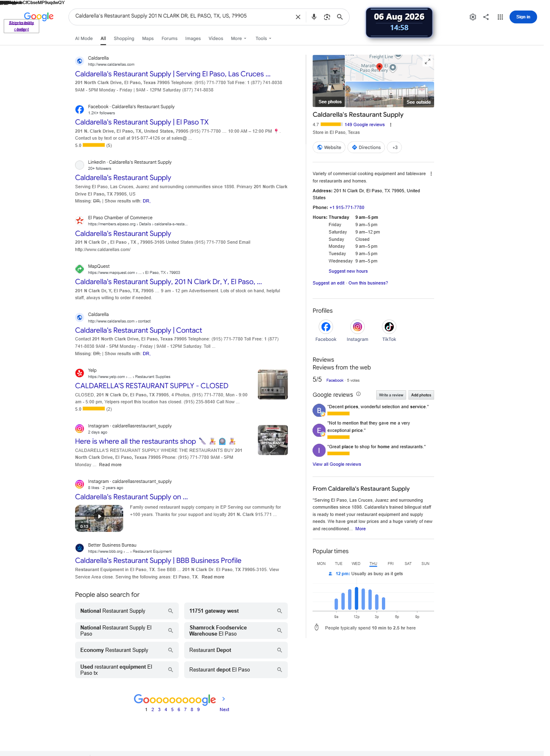Click the share icon in header
Image resolution: width=550 pixels, height=756 pixels.
(x=486, y=17)
